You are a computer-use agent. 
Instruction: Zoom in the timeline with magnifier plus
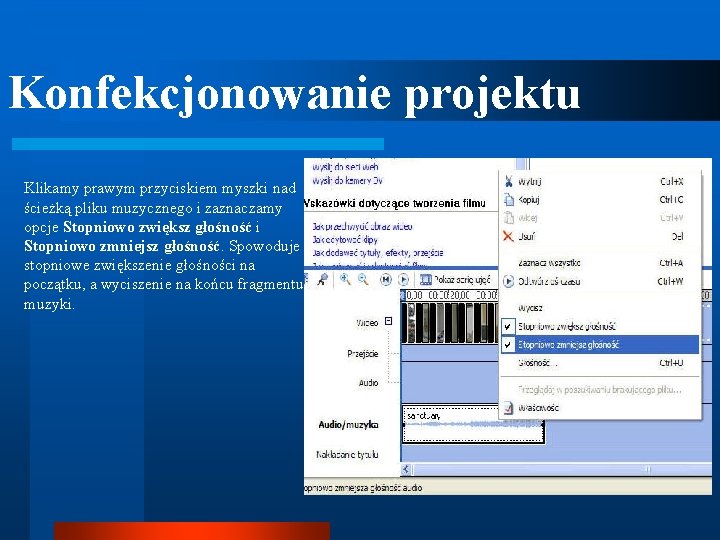pyautogui.click(x=345, y=279)
